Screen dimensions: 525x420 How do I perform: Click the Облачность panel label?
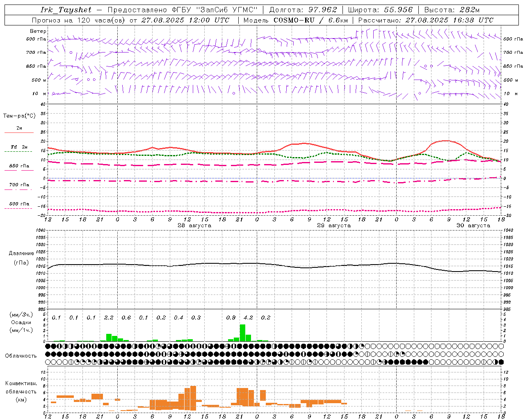tap(21, 356)
